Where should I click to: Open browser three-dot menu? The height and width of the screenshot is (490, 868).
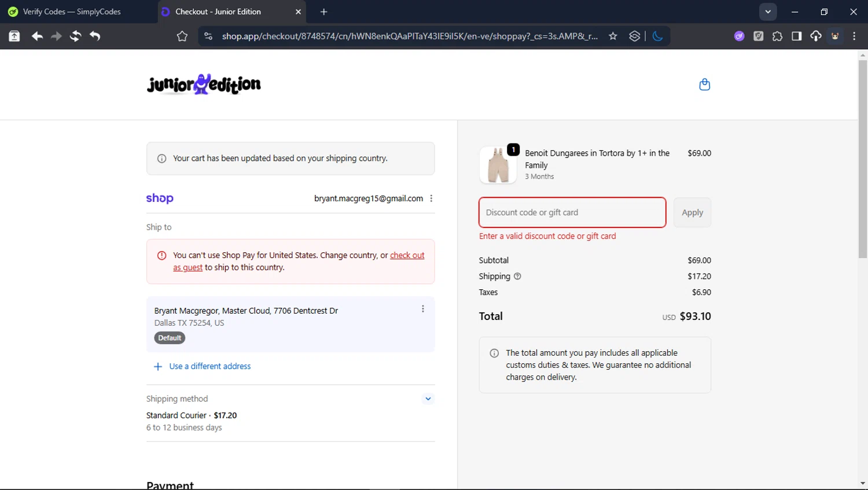point(854,36)
